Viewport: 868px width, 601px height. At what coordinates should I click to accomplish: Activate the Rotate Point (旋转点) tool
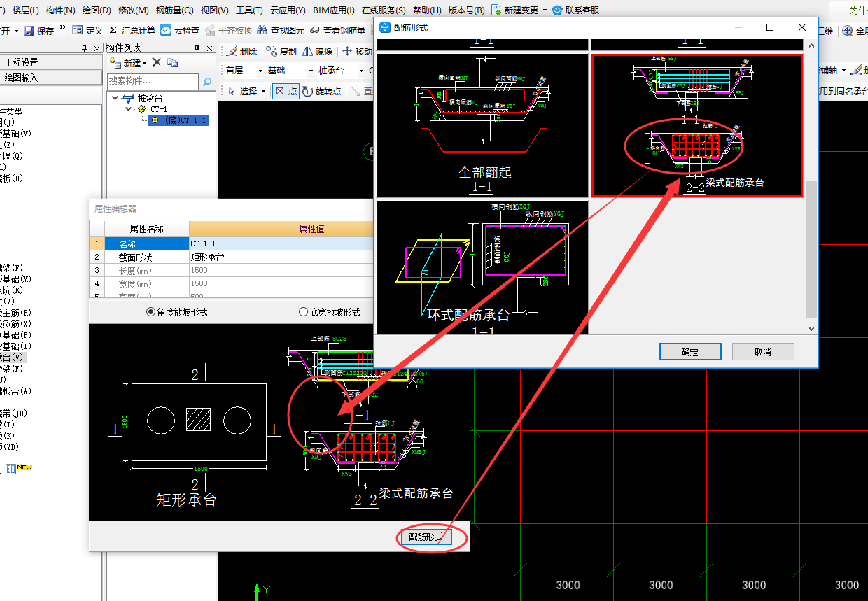pyautogui.click(x=321, y=91)
